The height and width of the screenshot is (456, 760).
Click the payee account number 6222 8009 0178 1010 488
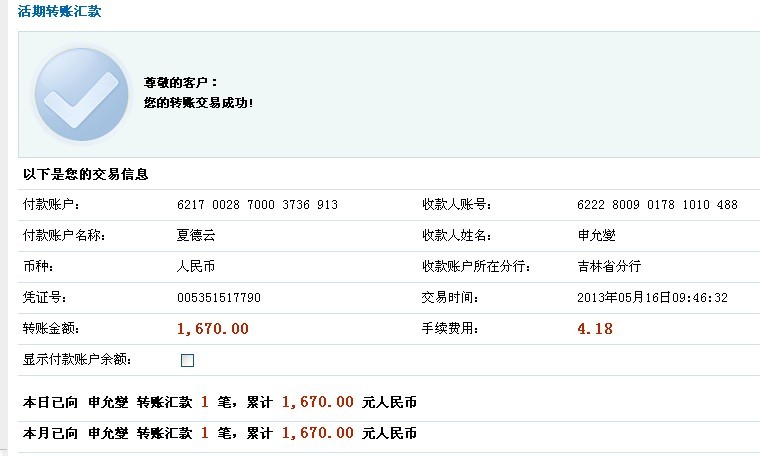pyautogui.click(x=657, y=205)
